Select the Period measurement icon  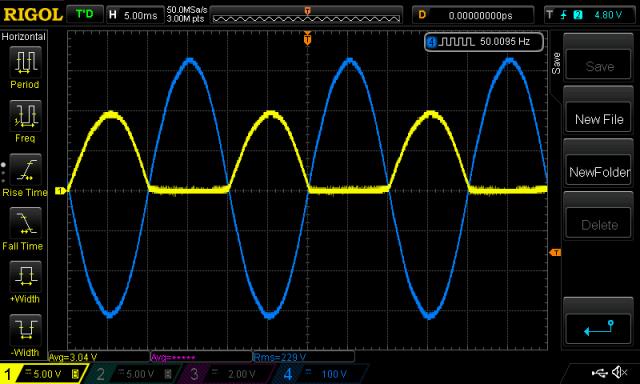[x=25, y=62]
